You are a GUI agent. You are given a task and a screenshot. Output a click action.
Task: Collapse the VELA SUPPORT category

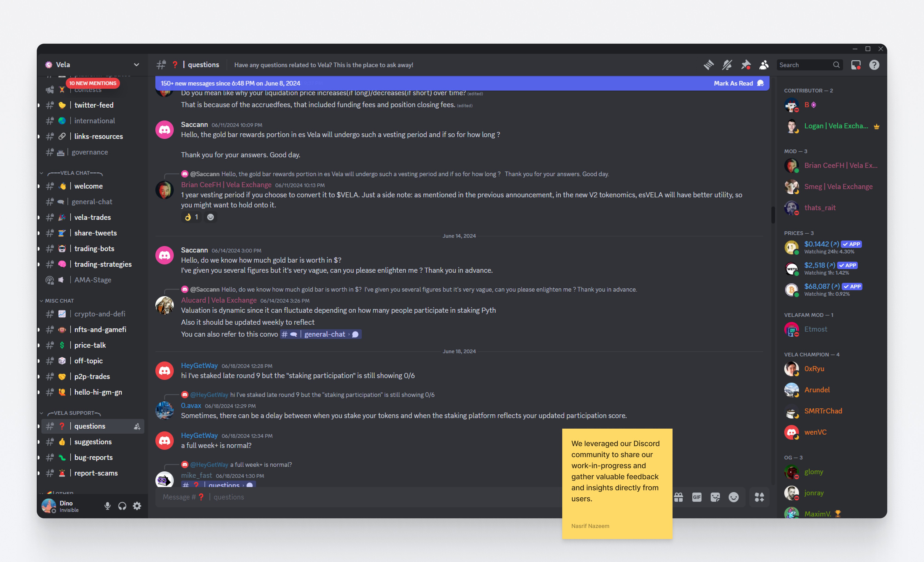pos(74,413)
